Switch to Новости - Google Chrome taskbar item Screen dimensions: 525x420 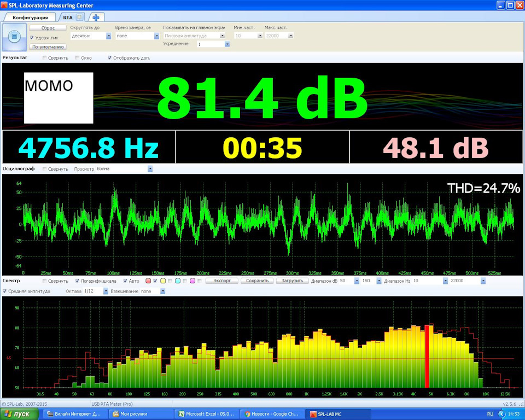click(x=273, y=415)
